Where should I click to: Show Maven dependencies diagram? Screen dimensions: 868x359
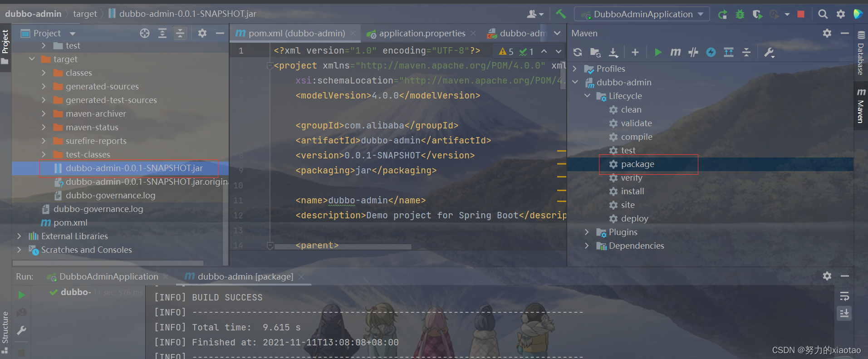click(x=729, y=53)
